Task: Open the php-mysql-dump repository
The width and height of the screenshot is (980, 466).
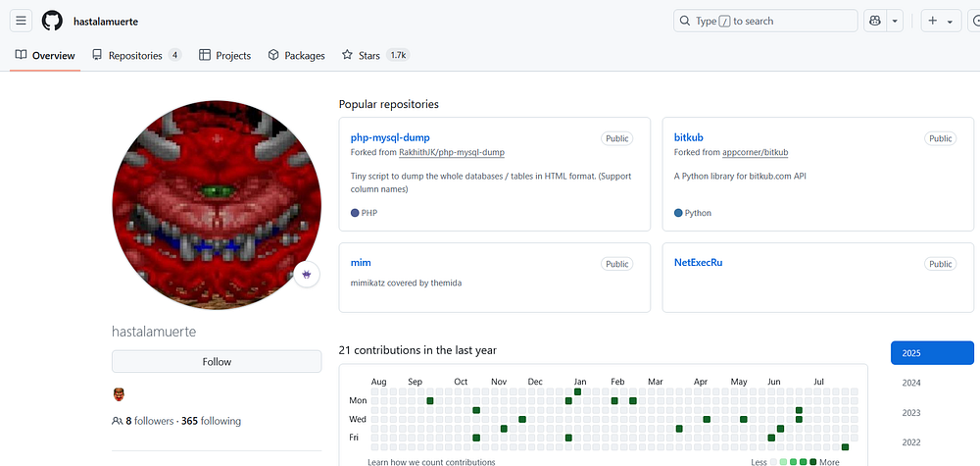Action: coord(390,137)
